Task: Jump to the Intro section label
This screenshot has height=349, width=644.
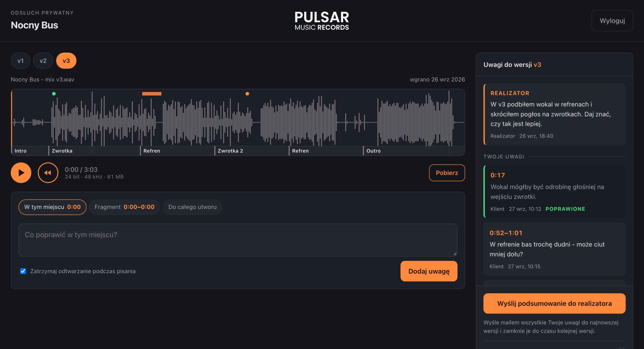Action: (20, 151)
